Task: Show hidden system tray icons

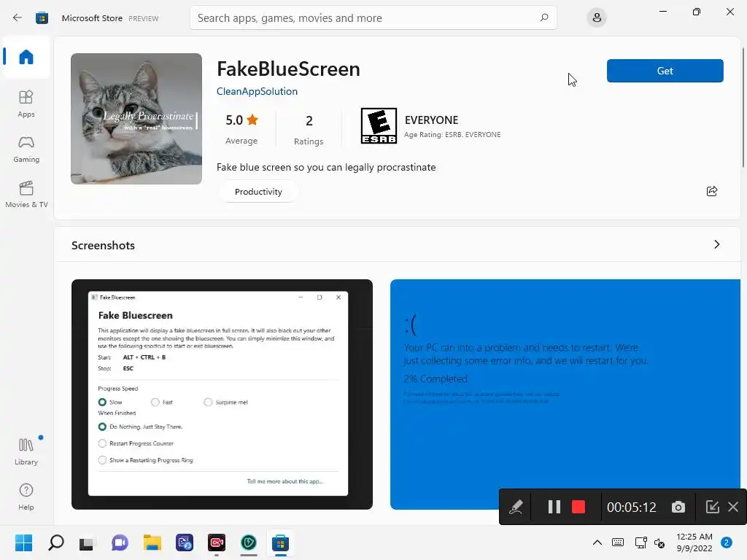Action: coord(597,542)
